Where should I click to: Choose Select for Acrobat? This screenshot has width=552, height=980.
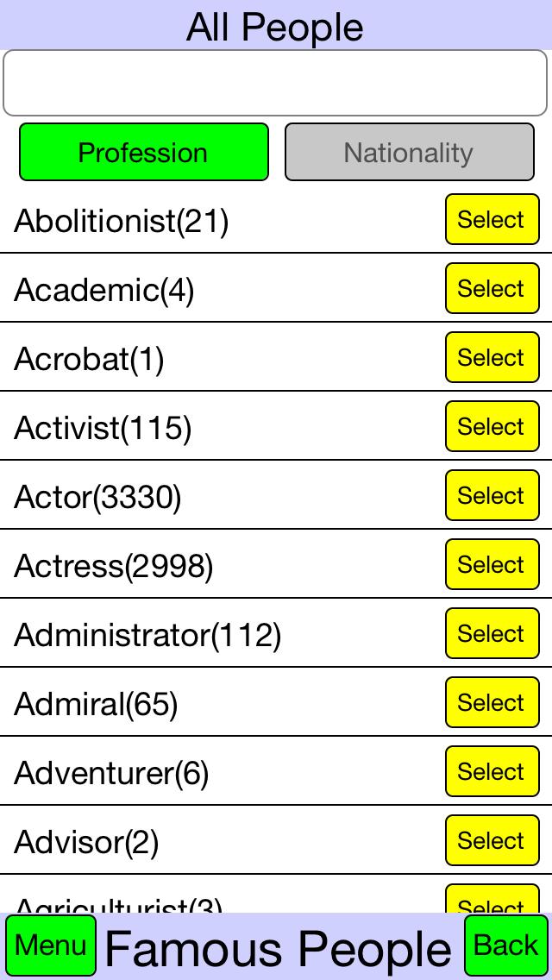point(492,358)
